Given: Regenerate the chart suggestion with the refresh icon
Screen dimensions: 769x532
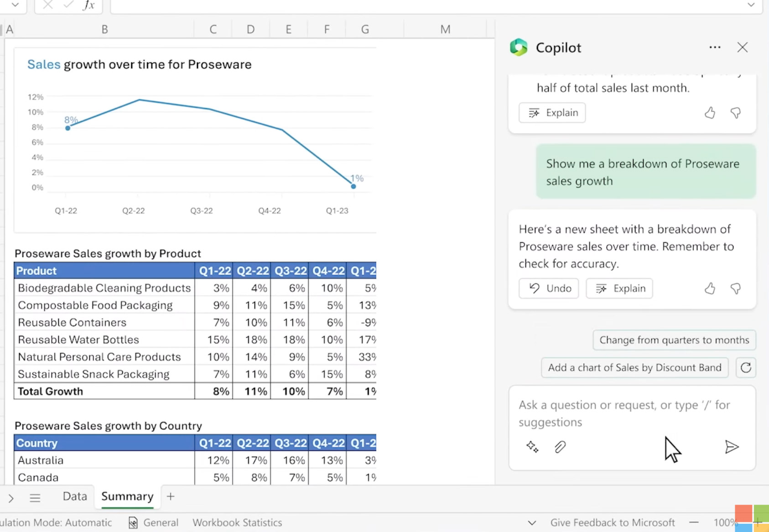Looking at the screenshot, I should click(x=746, y=367).
